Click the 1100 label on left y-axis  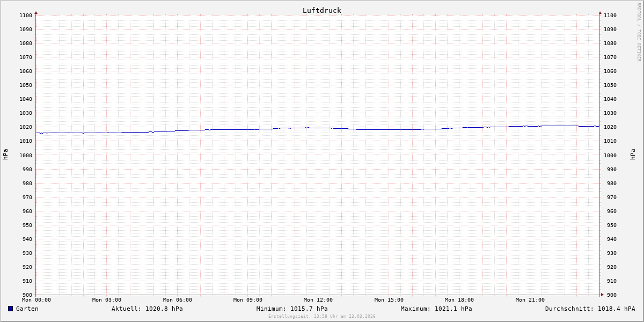(x=25, y=16)
